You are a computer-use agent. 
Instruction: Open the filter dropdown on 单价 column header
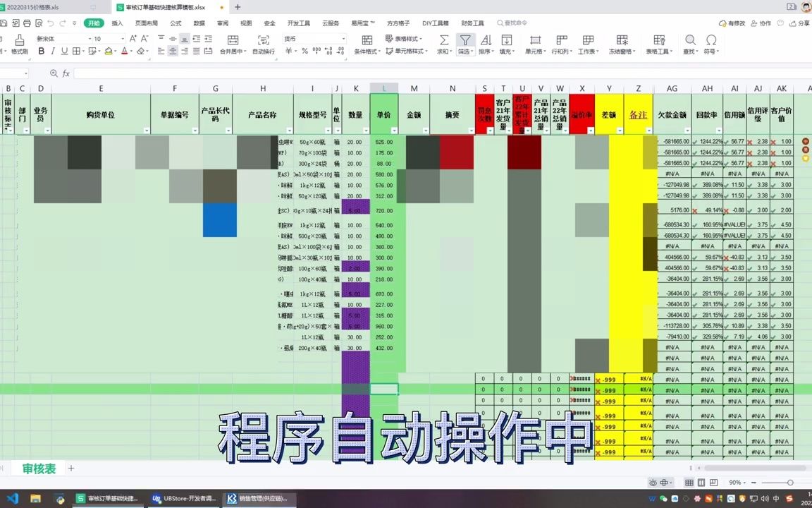[395, 130]
